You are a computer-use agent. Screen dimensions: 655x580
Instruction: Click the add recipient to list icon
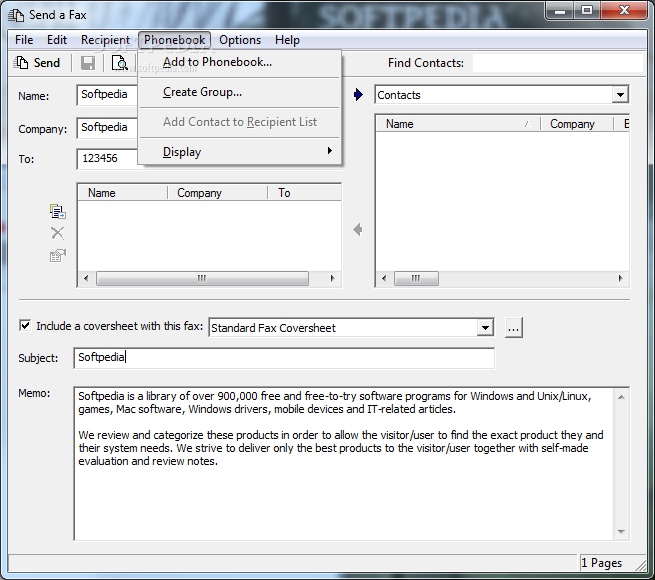pyautogui.click(x=58, y=211)
